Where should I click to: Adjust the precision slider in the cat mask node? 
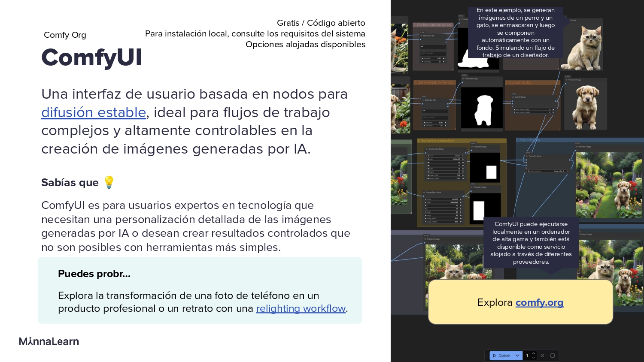click(433, 58)
